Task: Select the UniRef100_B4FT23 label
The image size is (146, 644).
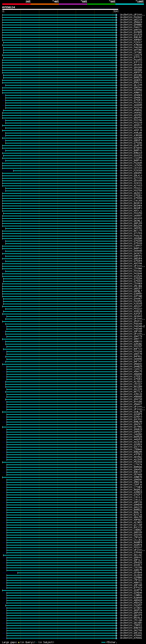Action: click(131, 349)
